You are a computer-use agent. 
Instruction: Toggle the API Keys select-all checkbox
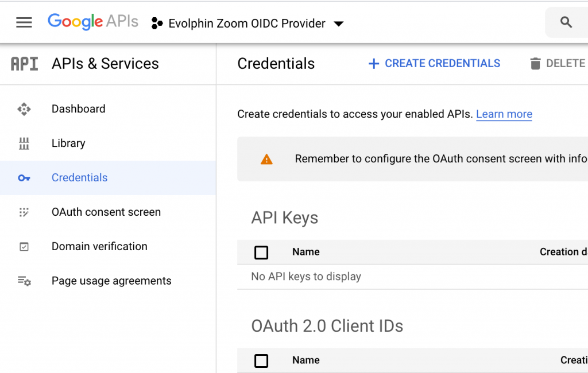click(x=261, y=252)
